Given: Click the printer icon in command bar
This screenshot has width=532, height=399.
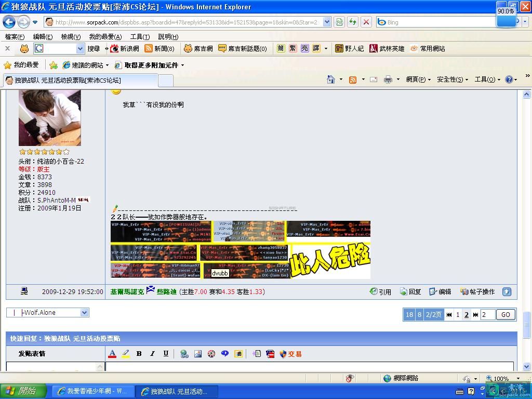Looking at the screenshot, I should coord(388,79).
